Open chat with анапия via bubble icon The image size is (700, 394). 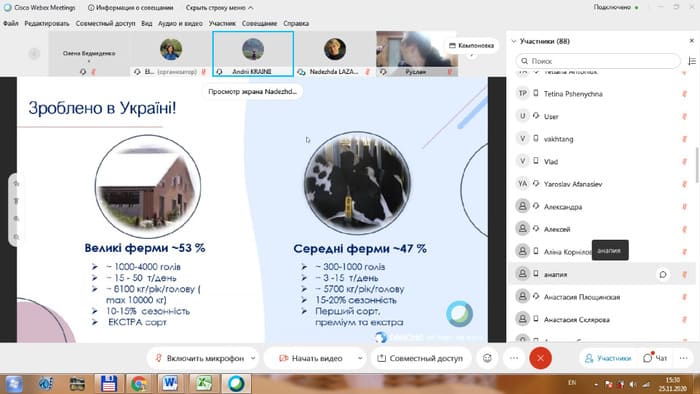tap(663, 274)
